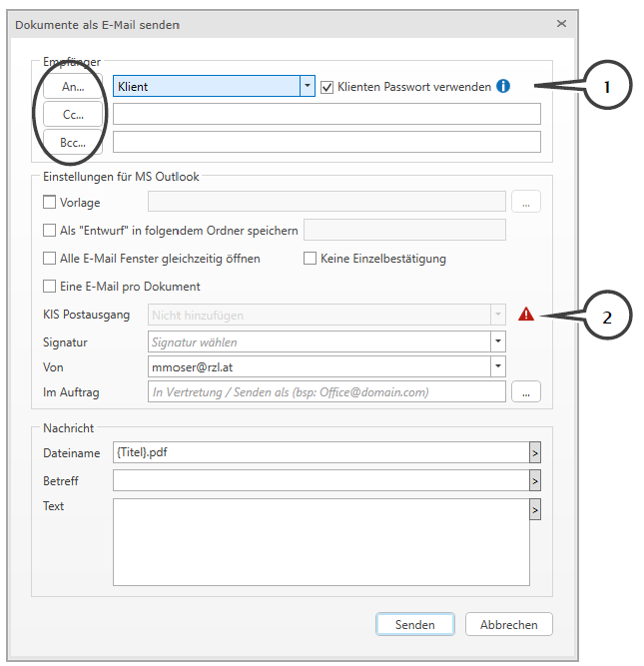Click the Abbrechen button
This screenshot has height=666, width=644.
(508, 625)
